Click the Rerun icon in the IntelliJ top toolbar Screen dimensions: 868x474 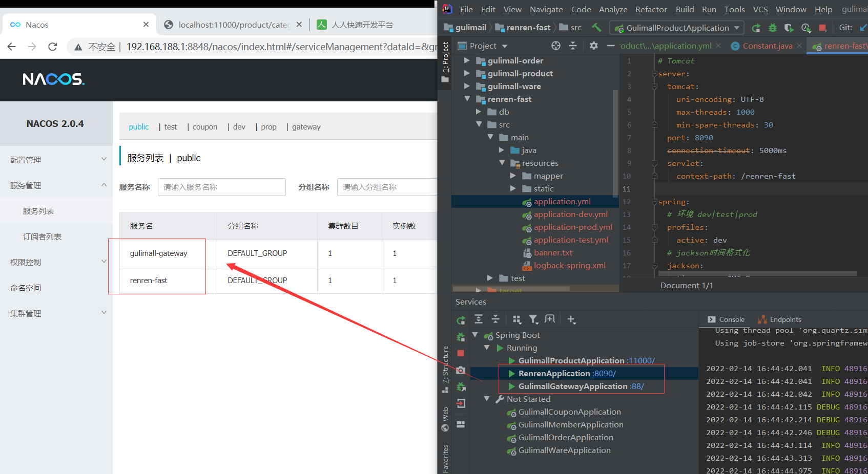tap(756, 28)
